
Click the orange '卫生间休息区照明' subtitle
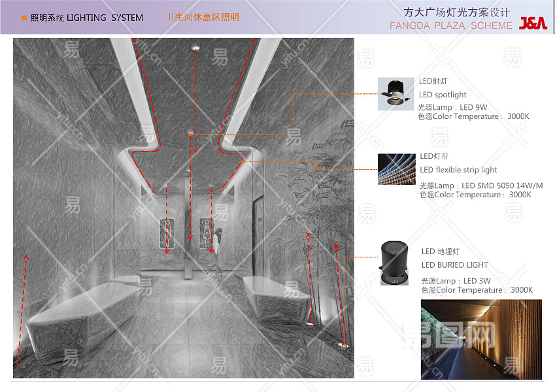[202, 17]
